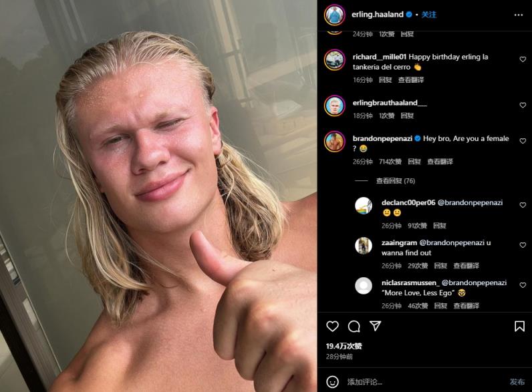Screen dimensions: 532x392
Task: Open comments using the speech bubble icon
Action: 354,326
